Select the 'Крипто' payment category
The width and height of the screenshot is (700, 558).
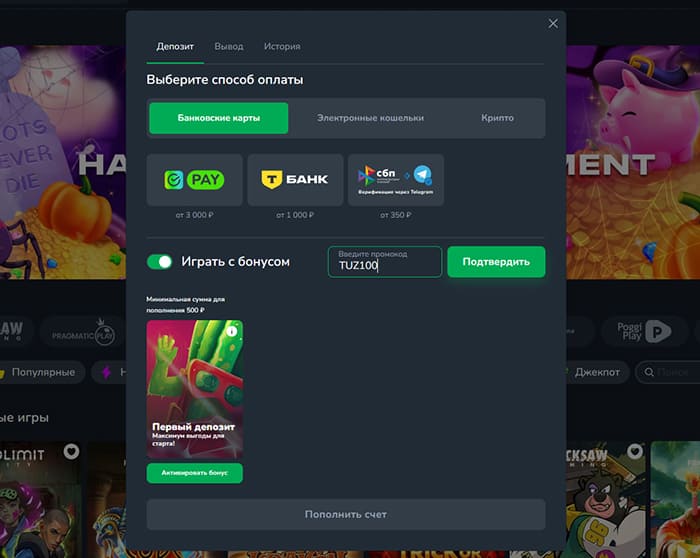click(x=497, y=118)
